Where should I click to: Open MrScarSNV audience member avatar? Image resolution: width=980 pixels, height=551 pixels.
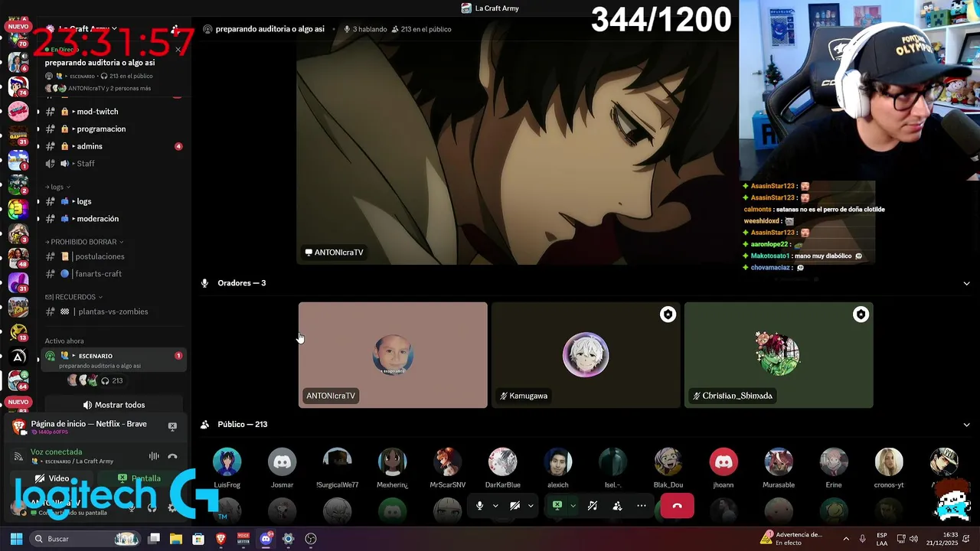click(x=447, y=461)
